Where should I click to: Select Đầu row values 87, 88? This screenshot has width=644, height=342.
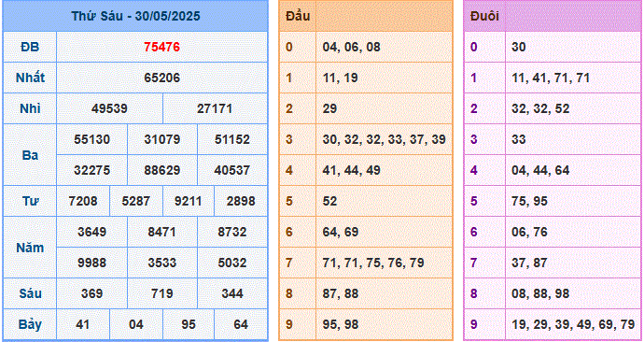340,293
